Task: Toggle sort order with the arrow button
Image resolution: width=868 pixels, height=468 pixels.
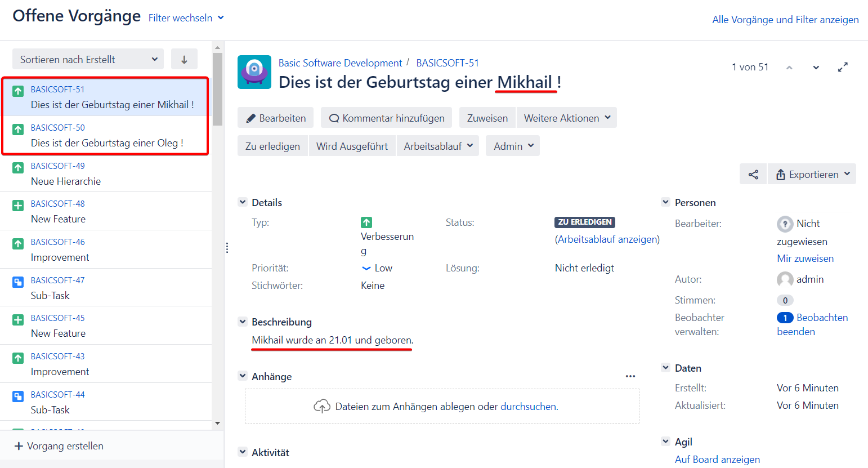Action: coord(184,59)
